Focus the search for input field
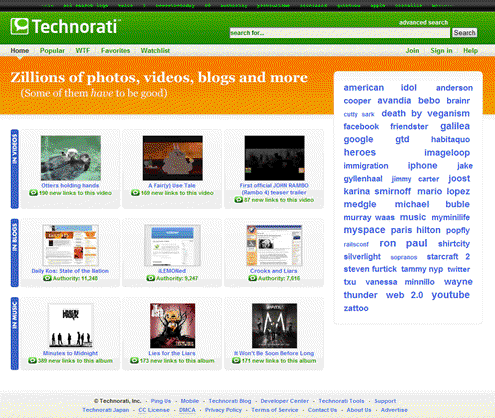The image size is (495, 418). (340, 33)
